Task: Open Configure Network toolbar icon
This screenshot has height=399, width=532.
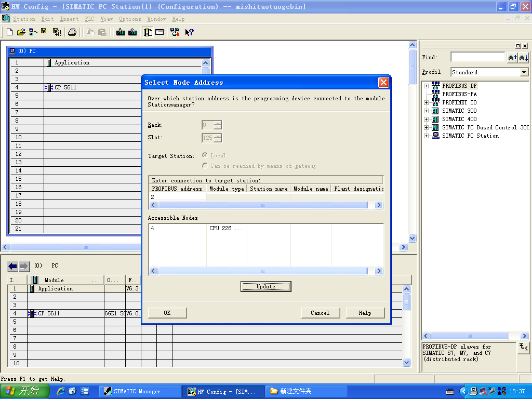Action: pyautogui.click(x=175, y=32)
